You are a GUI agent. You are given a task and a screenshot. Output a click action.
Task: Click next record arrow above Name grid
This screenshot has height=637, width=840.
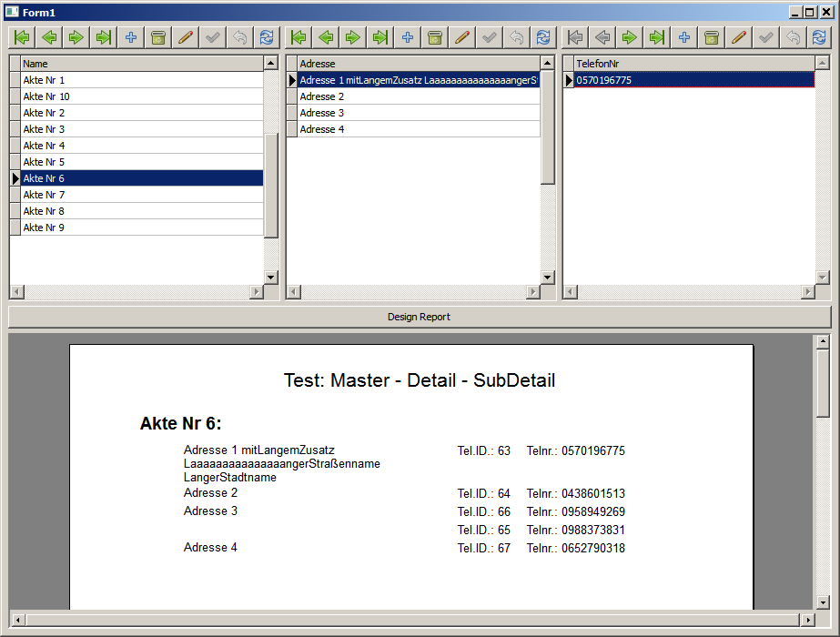tap(76, 37)
